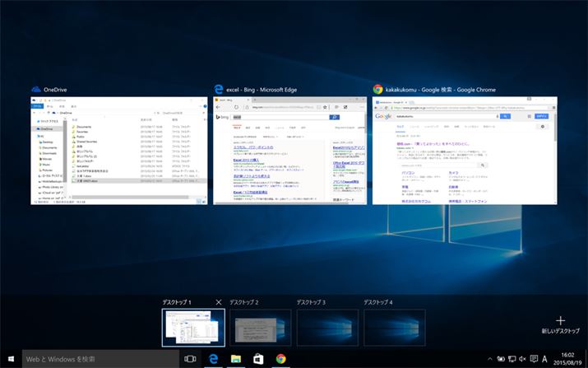Click the volume speaker tray icon
This screenshot has height=368, width=588.
coord(521,359)
